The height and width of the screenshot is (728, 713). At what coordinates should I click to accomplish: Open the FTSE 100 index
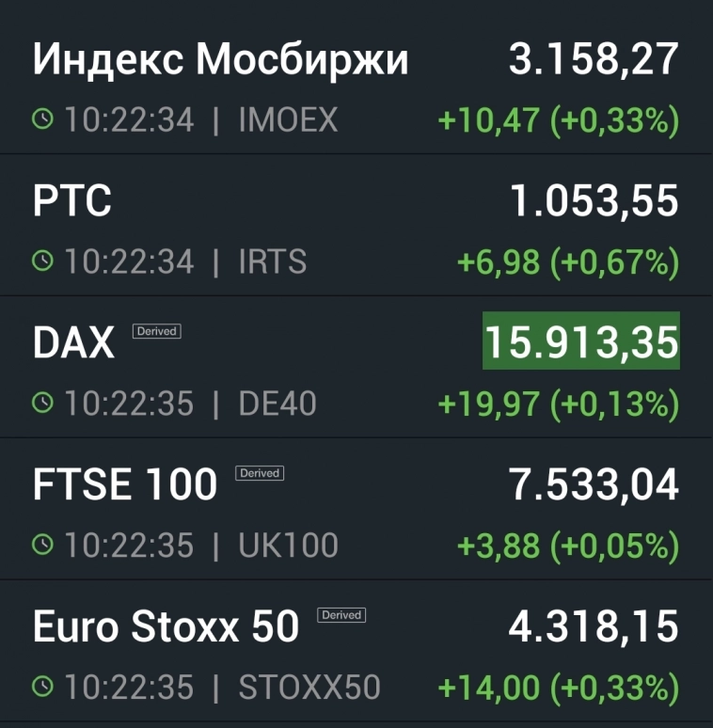click(125, 486)
